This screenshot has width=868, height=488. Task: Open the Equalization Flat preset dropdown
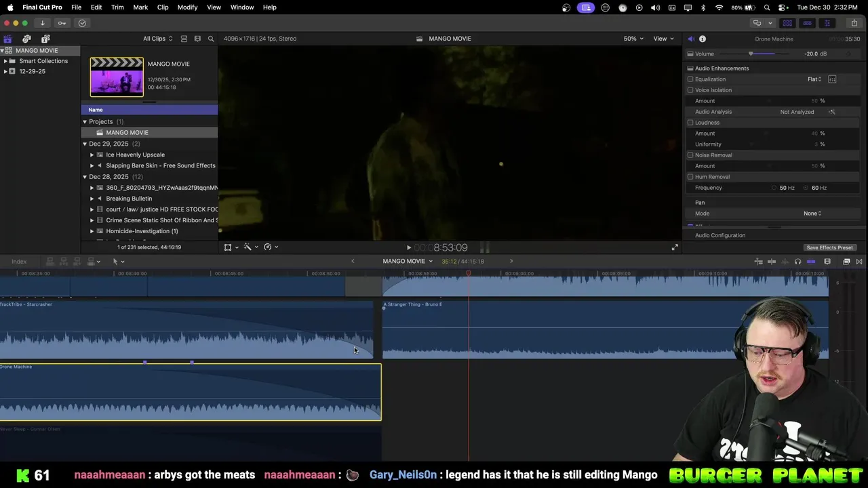coord(814,79)
